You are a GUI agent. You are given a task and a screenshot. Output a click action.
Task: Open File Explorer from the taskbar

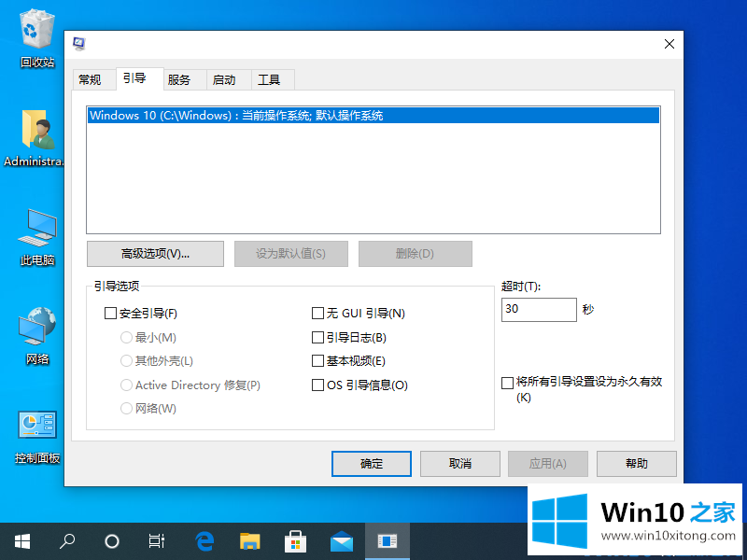pyautogui.click(x=249, y=540)
